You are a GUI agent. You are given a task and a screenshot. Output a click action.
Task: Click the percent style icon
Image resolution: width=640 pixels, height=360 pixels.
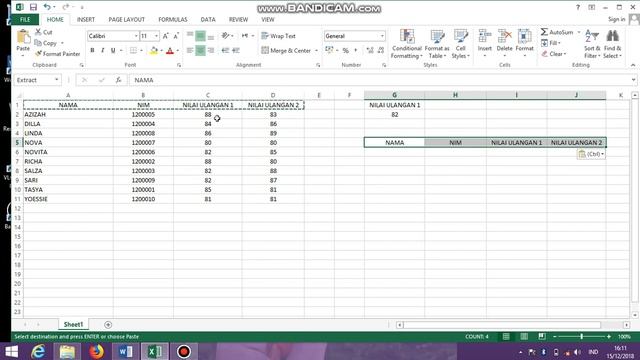(345, 50)
